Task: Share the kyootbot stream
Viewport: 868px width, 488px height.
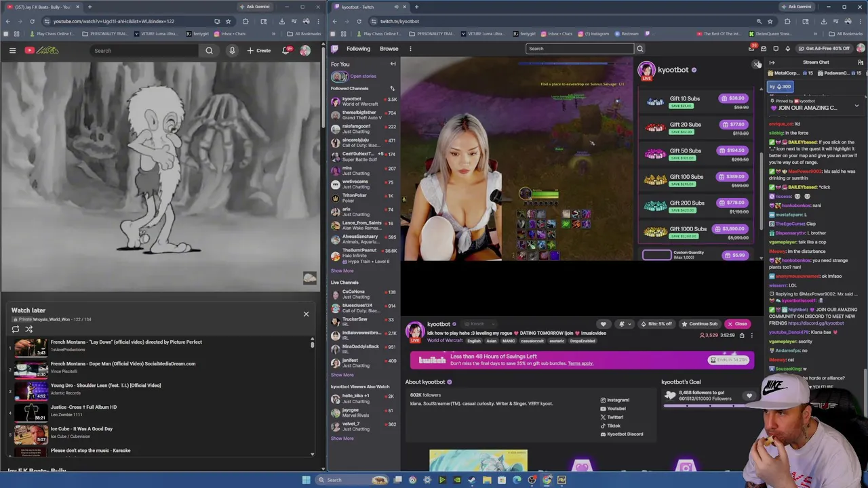Action: [x=742, y=335]
